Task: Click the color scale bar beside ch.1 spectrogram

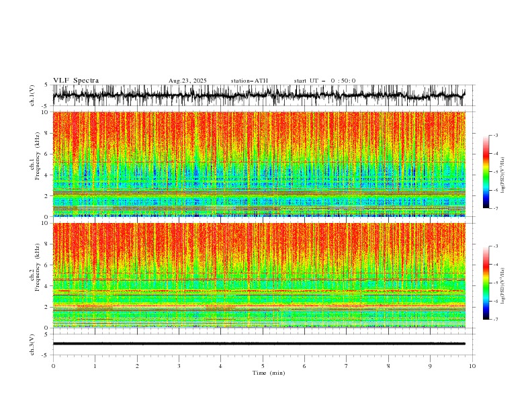Action: [486, 172]
